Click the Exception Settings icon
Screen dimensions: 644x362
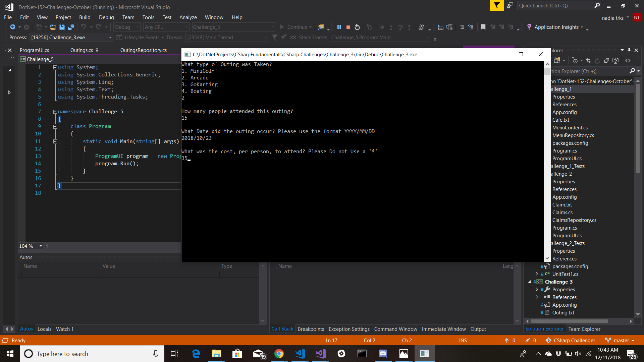coord(349,329)
